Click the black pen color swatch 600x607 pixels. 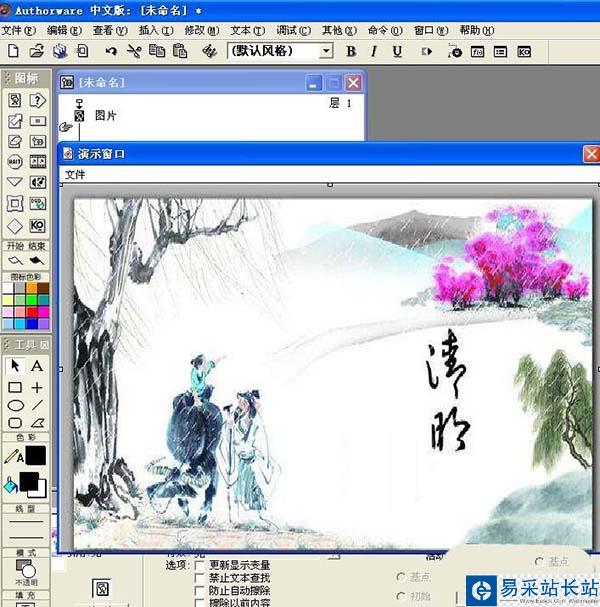pyautogui.click(x=36, y=455)
